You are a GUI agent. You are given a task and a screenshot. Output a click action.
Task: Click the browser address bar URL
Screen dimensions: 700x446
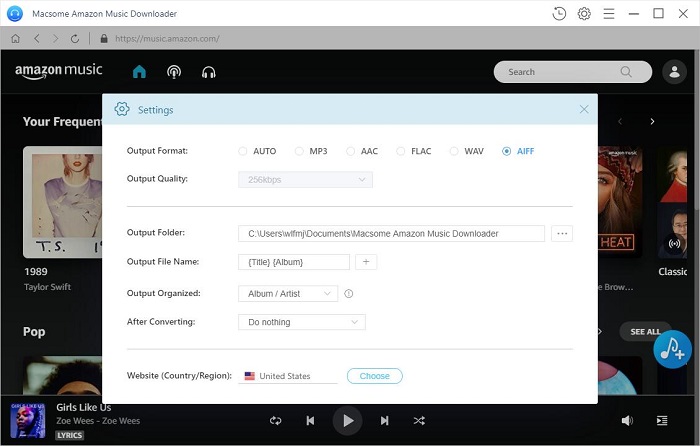pyautogui.click(x=167, y=39)
